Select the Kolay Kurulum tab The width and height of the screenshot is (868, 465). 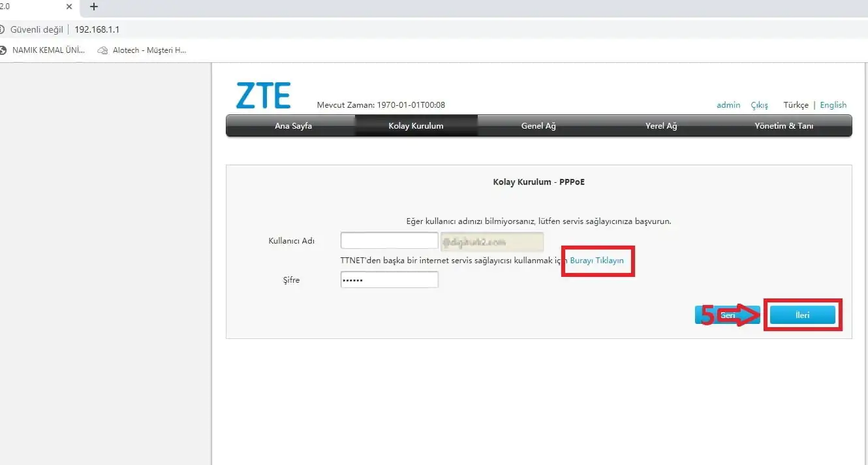point(415,125)
